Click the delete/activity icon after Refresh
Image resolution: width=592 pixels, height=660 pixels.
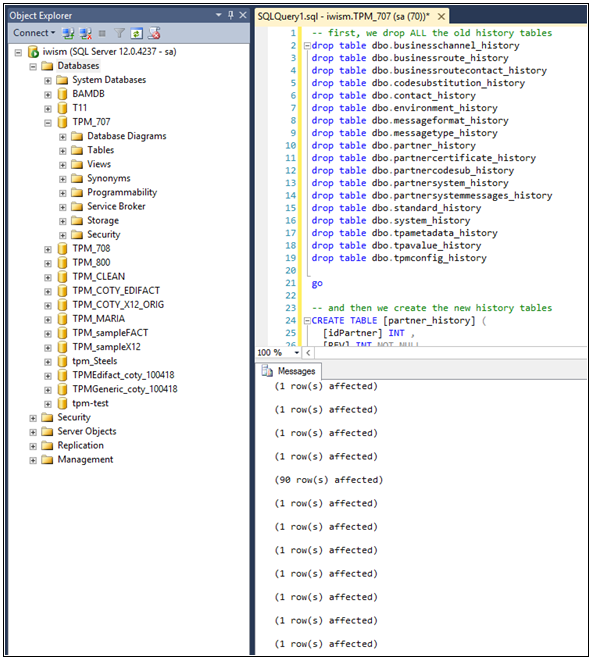[154, 33]
